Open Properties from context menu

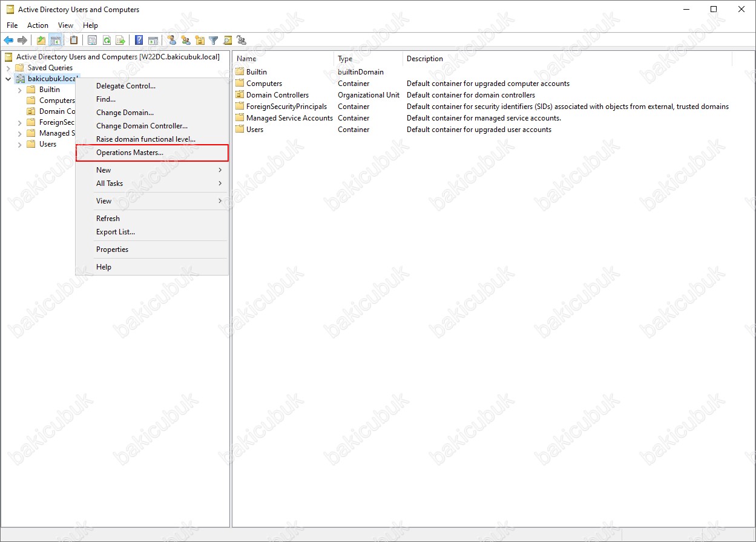point(152,250)
